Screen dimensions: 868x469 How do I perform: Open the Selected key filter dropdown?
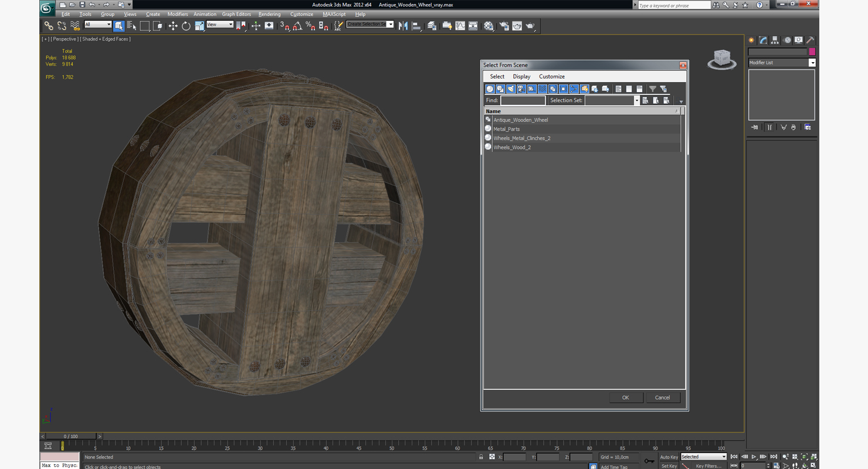coord(703,457)
